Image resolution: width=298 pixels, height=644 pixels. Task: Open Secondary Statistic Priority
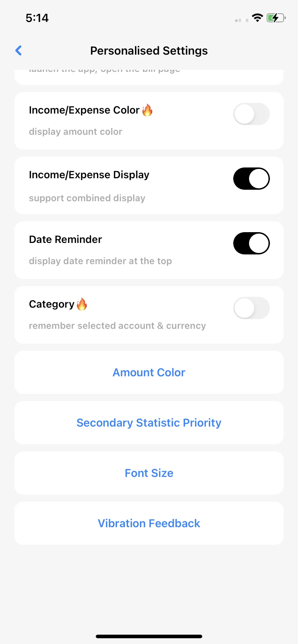click(x=149, y=423)
